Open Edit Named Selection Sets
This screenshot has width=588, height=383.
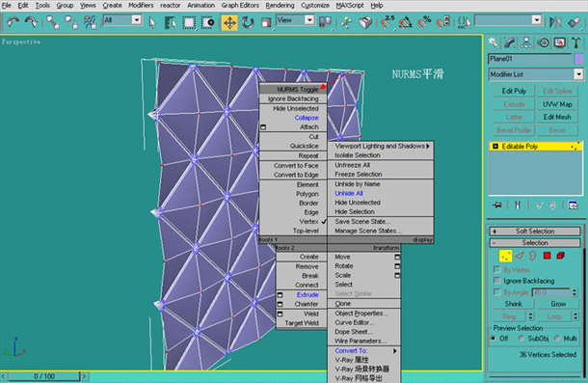(x=465, y=22)
